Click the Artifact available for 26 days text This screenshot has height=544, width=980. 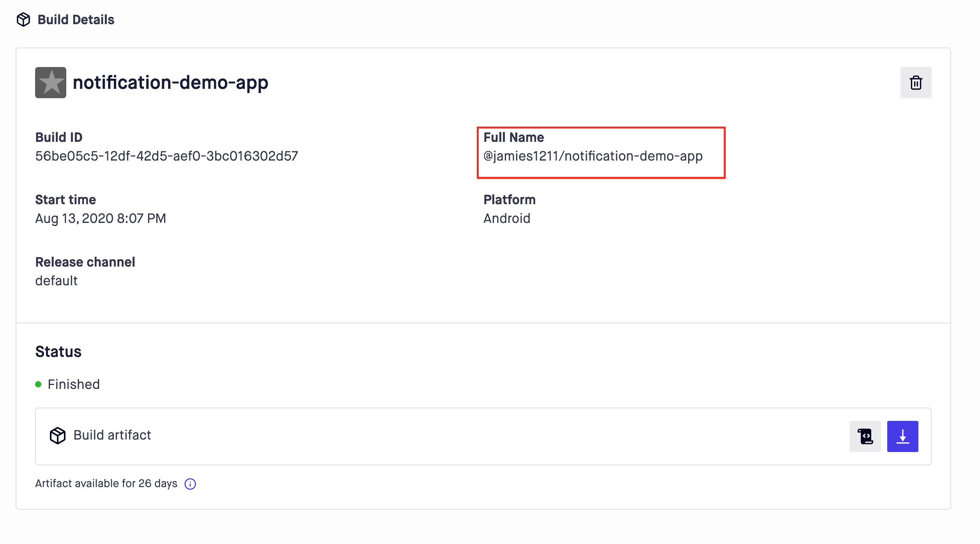[106, 483]
